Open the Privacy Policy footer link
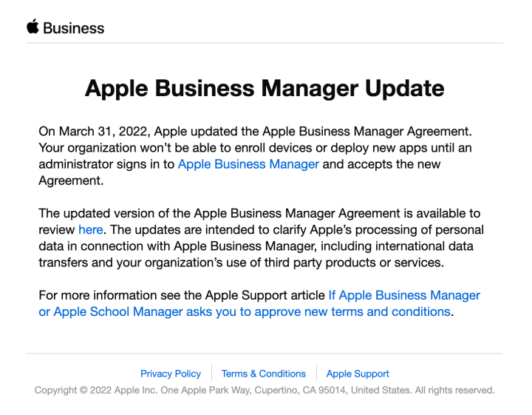Image resolution: width=532 pixels, height=415 pixels. tap(171, 374)
